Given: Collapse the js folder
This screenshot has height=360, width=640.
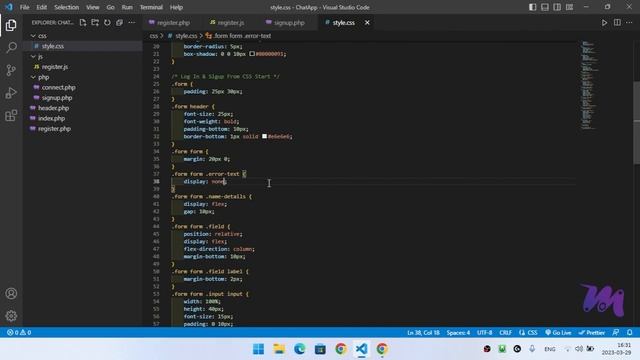Looking at the screenshot, I should tap(40, 56).
